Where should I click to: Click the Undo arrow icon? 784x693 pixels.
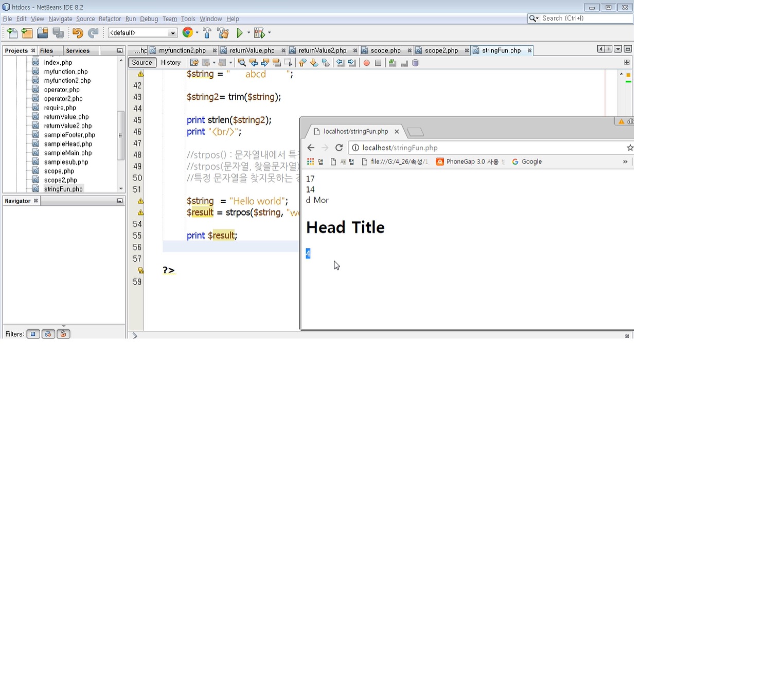click(x=77, y=33)
